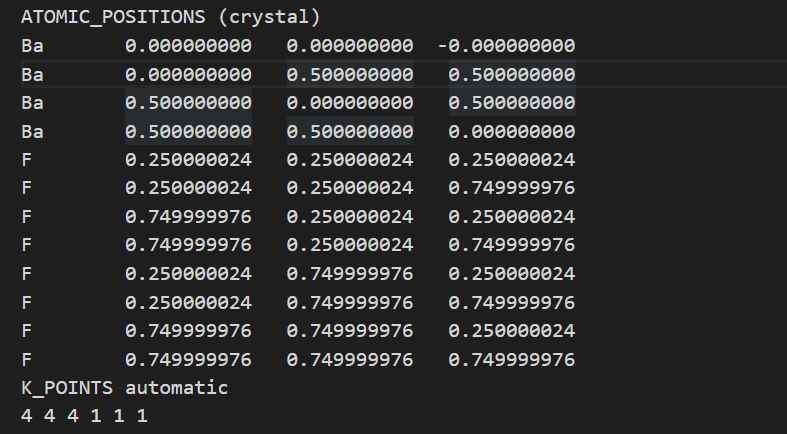
Task: Click first coordinate of the third F line
Action: point(188,216)
